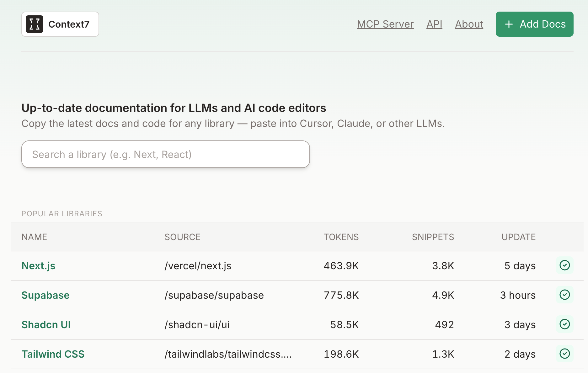Click the 3 days update value
This screenshot has height=373, width=588.
520,325
